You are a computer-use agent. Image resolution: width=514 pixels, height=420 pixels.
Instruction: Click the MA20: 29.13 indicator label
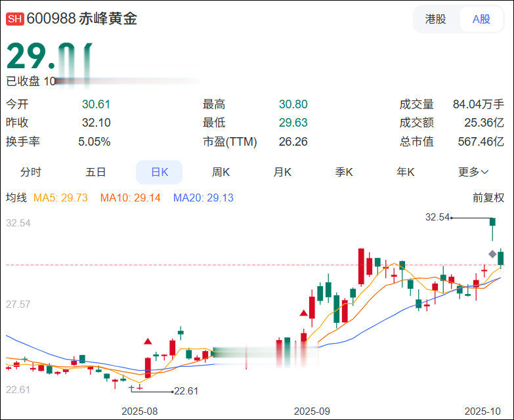click(203, 198)
